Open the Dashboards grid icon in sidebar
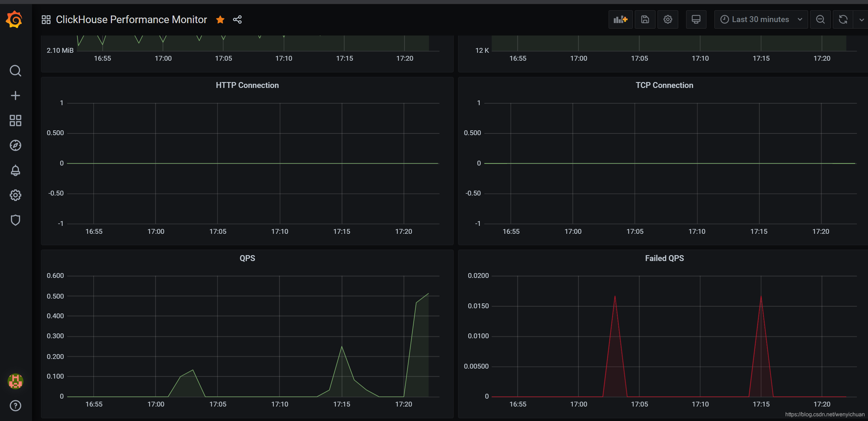868x421 pixels. [x=15, y=120]
